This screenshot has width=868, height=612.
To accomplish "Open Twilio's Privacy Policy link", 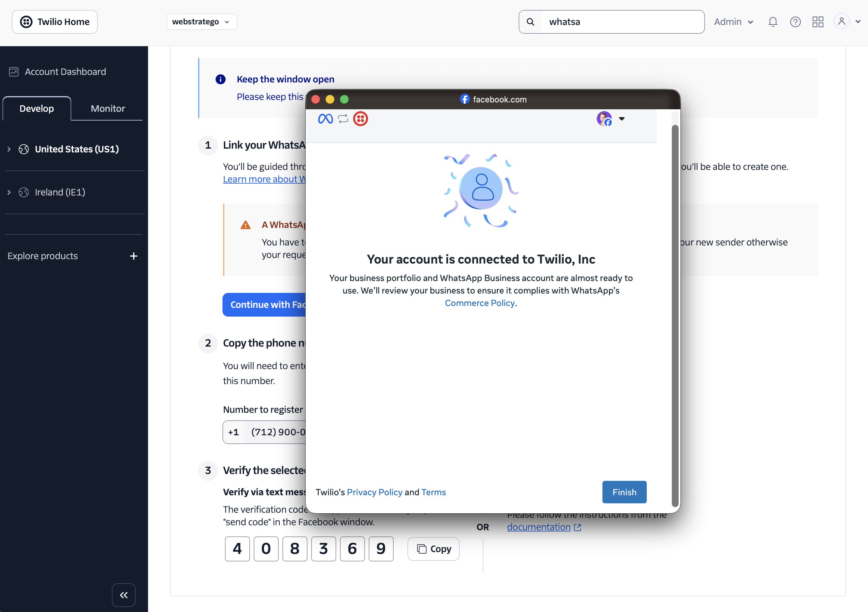I will pyautogui.click(x=375, y=492).
